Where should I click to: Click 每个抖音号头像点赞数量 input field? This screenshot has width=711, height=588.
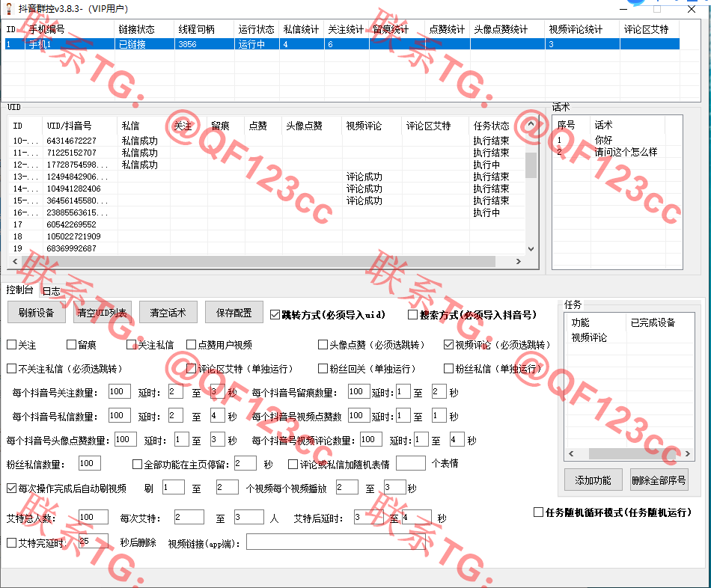pyautogui.click(x=126, y=440)
